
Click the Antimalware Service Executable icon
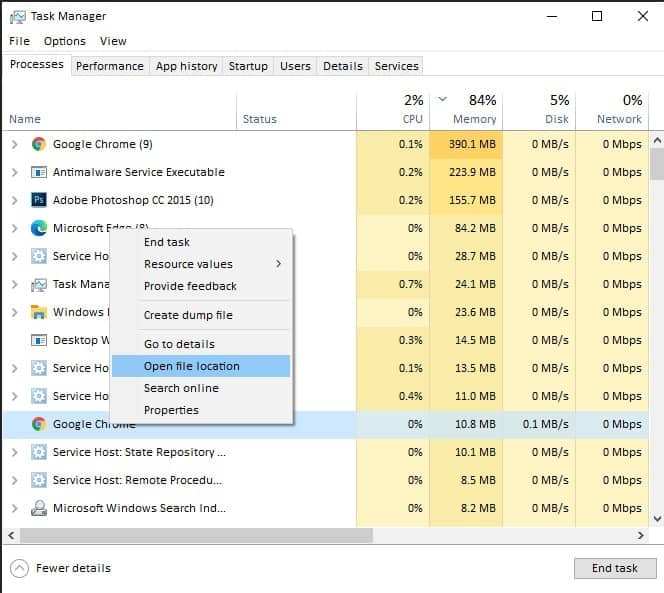tap(39, 172)
